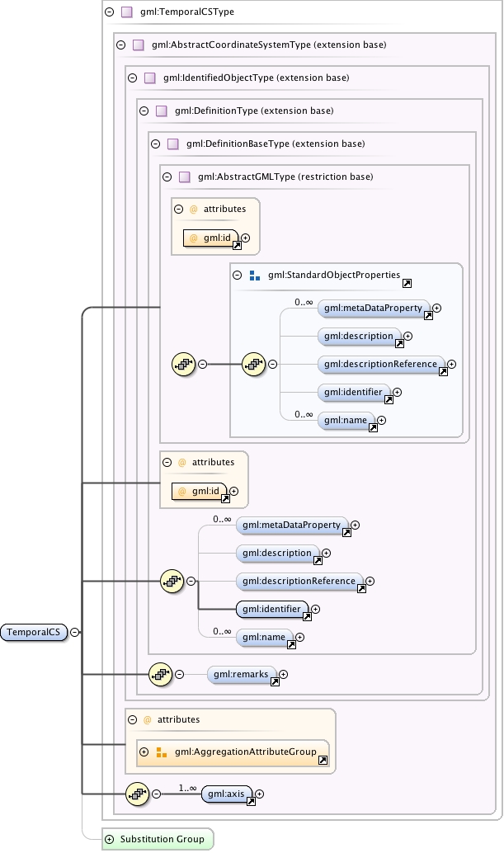504x853 pixels.
Task: Select the gml:id attribute in DefinitionBaseType attributes
Action: pyautogui.click(x=200, y=491)
